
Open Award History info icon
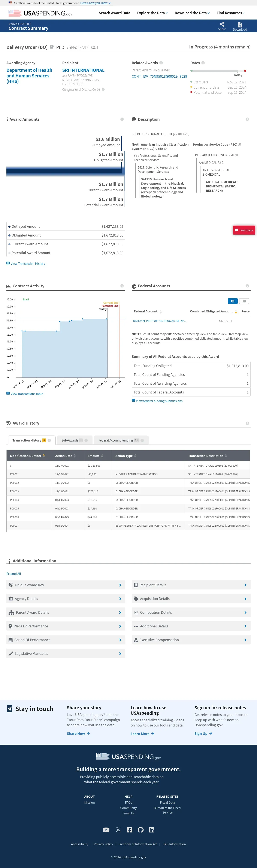pos(247,423)
